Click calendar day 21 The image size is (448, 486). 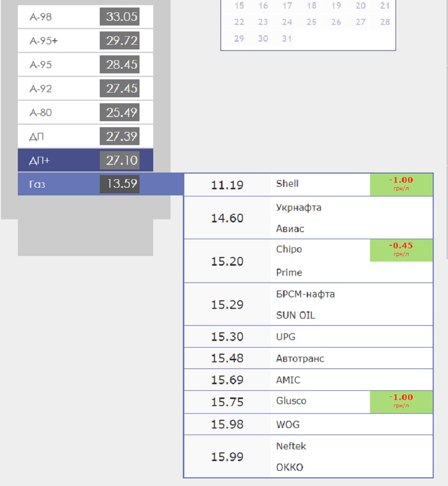(x=385, y=6)
